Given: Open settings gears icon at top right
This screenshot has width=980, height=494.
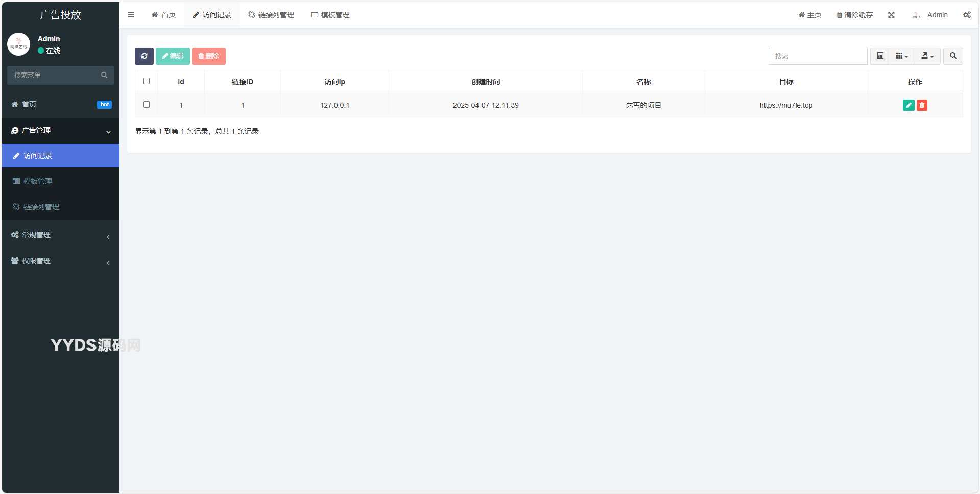Looking at the screenshot, I should [x=967, y=15].
